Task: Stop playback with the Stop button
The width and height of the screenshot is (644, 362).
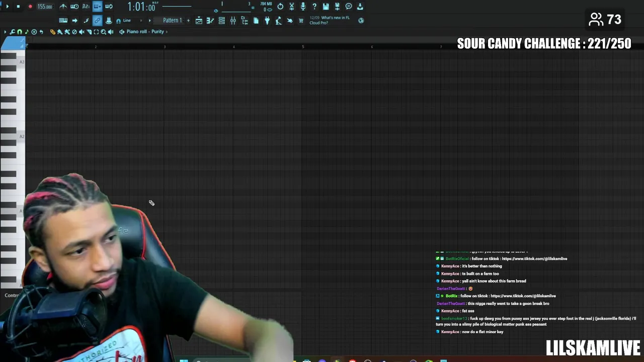Action: pyautogui.click(x=18, y=7)
